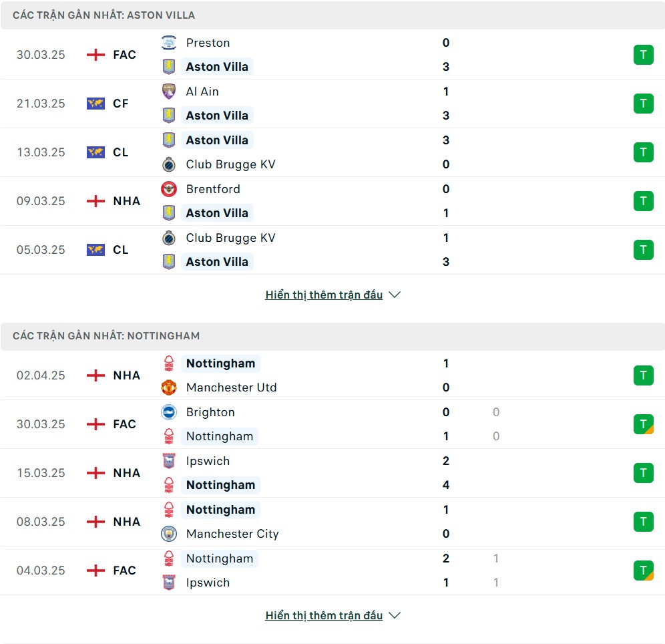Select the Club Brugge KV team name on 05.03.25
The image size is (665, 644).
(x=231, y=238)
